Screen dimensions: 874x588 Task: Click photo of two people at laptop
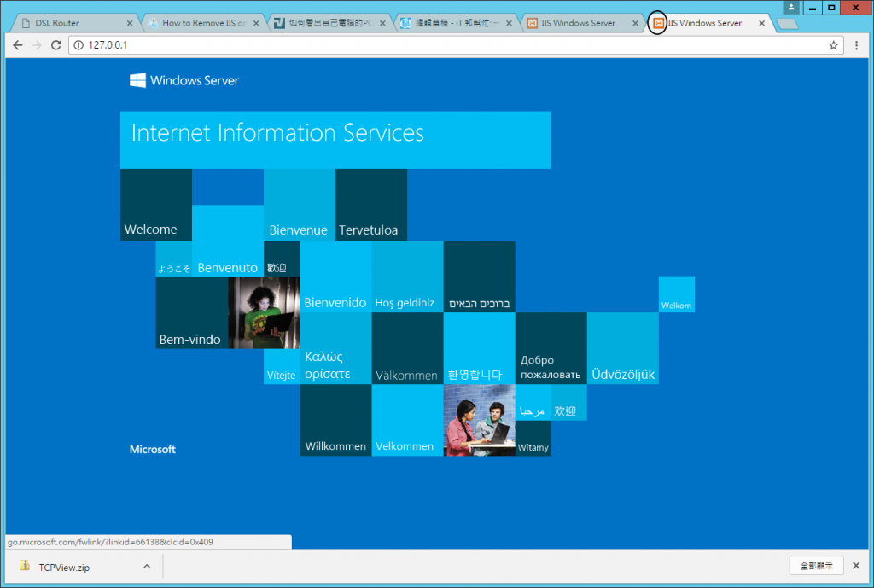[x=480, y=420]
